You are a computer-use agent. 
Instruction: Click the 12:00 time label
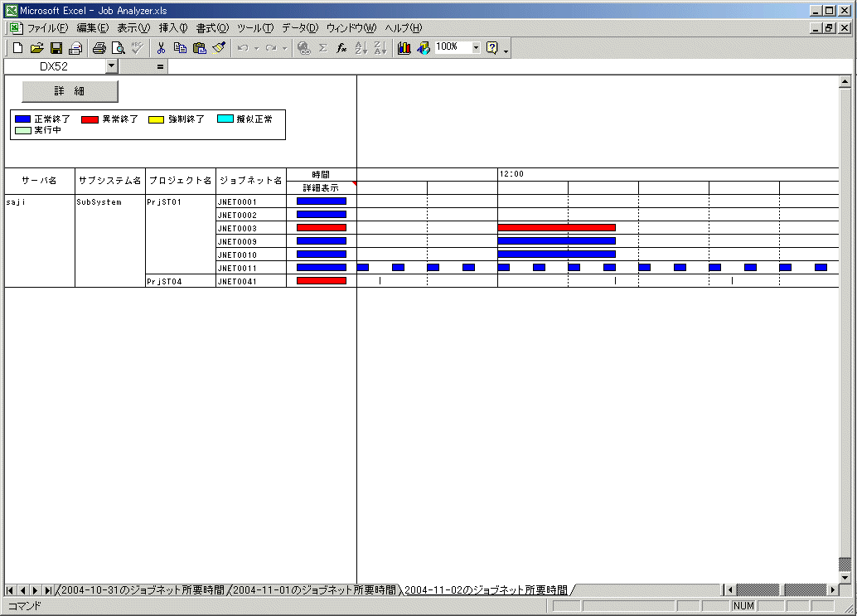[x=511, y=174]
